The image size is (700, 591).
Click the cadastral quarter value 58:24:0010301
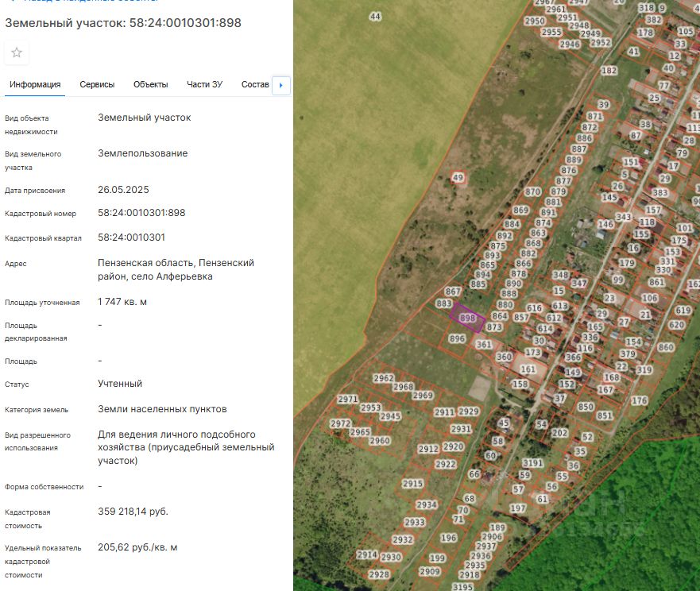[132, 238]
